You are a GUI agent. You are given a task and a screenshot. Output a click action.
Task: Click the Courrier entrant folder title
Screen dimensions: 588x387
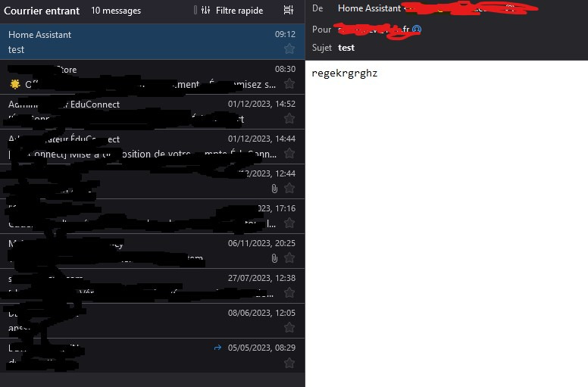[42, 11]
